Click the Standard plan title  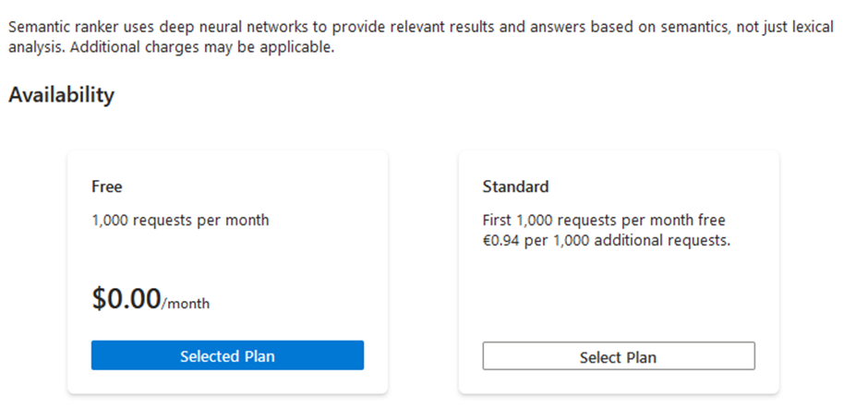tap(515, 186)
